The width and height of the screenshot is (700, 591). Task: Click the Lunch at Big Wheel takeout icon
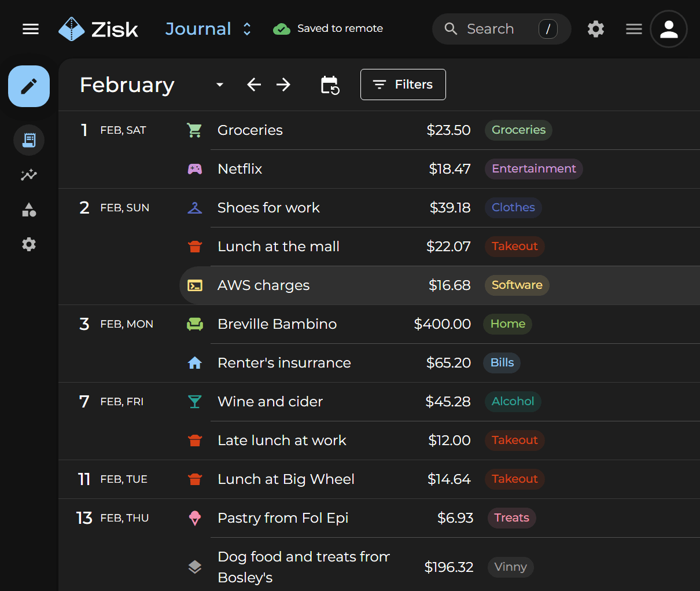coord(195,479)
